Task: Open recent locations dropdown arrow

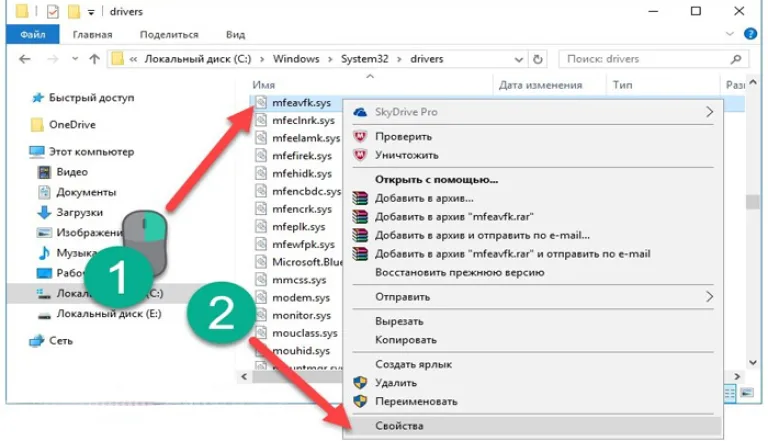Action: [x=75, y=59]
